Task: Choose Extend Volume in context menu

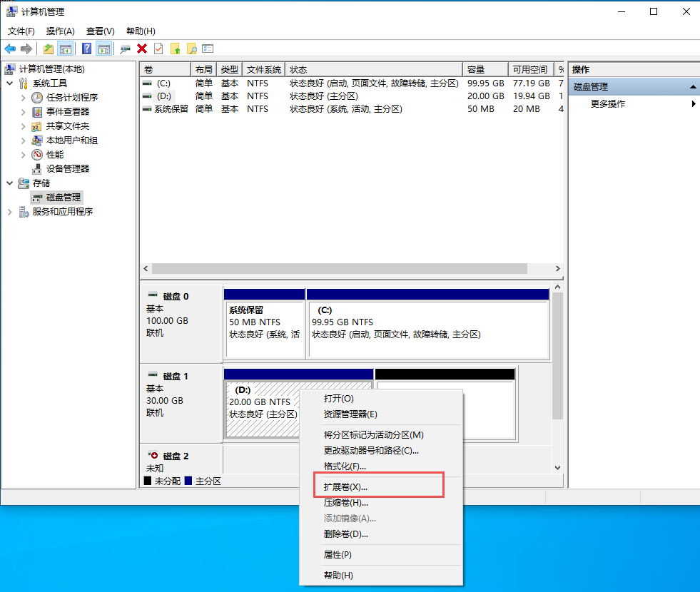Action: click(345, 487)
